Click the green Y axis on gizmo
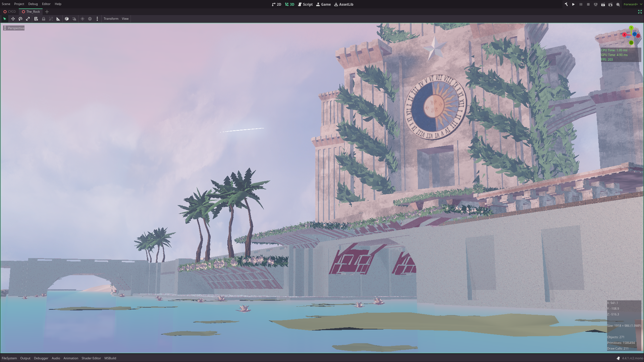Viewport: 644px width, 362px height. 631,28
